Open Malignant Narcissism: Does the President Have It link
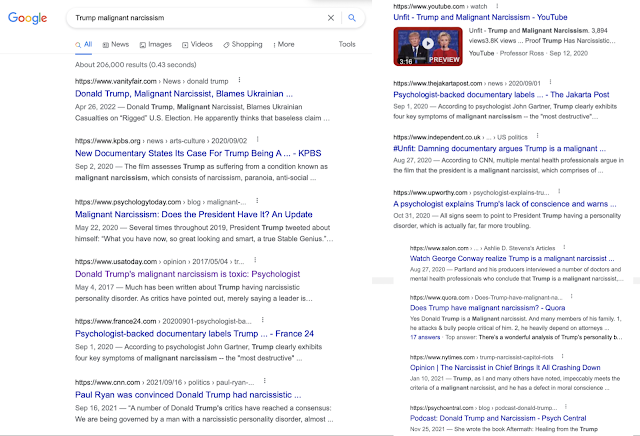640x436 pixels. pos(194,215)
